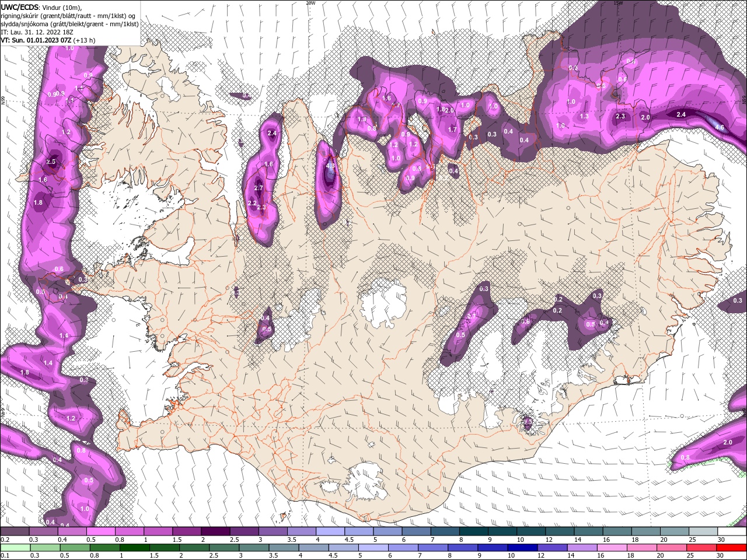Screen dimensions: 747x560
Task: Click the 8–9 dark teal snow scale swatch
Action: [473, 531]
